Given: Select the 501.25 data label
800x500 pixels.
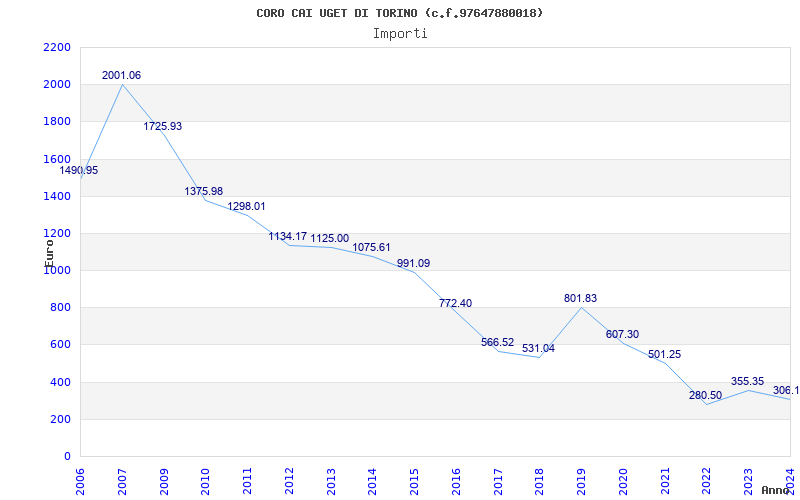Looking at the screenshot, I should [x=664, y=355].
